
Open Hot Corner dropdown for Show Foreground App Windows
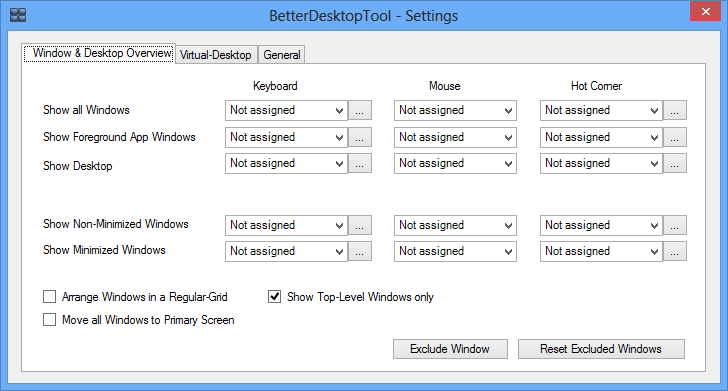(x=601, y=137)
